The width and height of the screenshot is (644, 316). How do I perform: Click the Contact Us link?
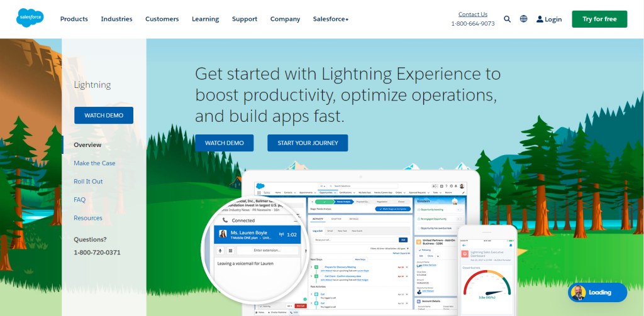click(473, 14)
